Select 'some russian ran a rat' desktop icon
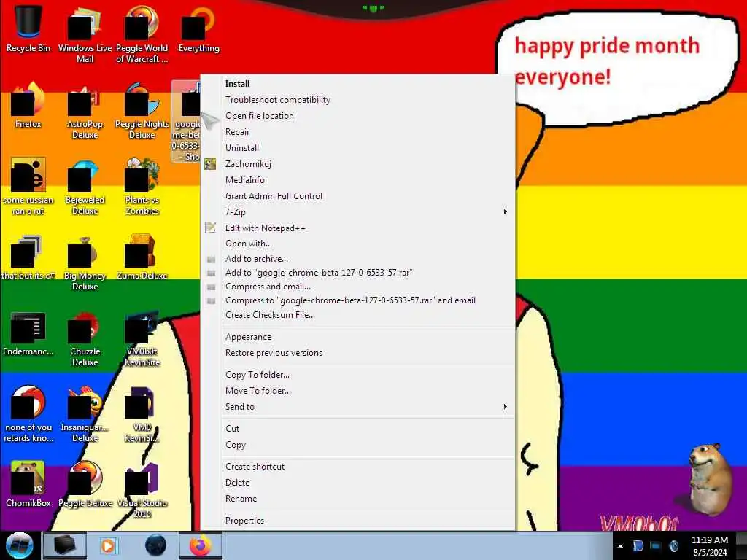This screenshot has width=747, height=560. click(x=28, y=186)
